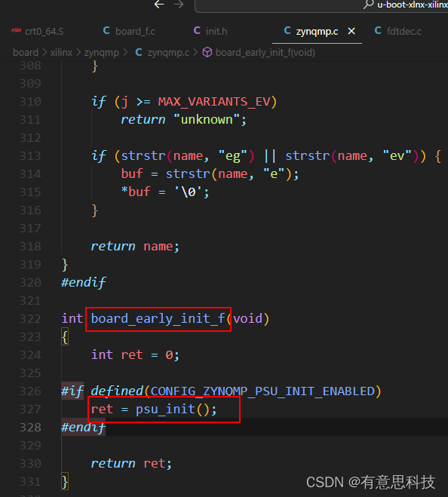Viewport: 448px width, 497px height.
Task: Click closing brace on line 331
Action: coord(65,482)
